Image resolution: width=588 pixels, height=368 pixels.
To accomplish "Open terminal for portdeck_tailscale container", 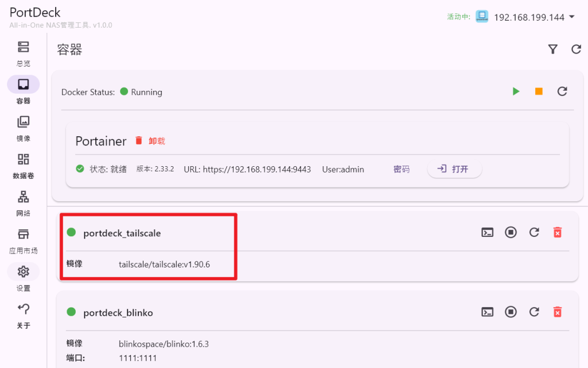I will (x=488, y=232).
